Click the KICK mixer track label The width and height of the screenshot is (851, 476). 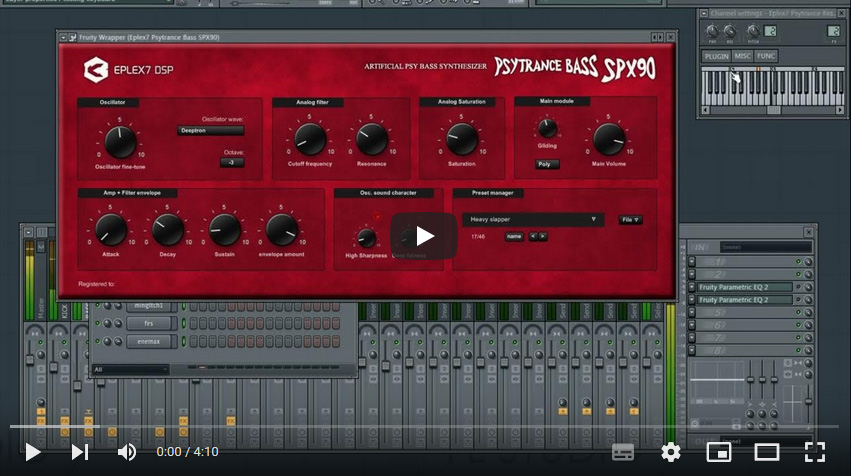point(65,311)
